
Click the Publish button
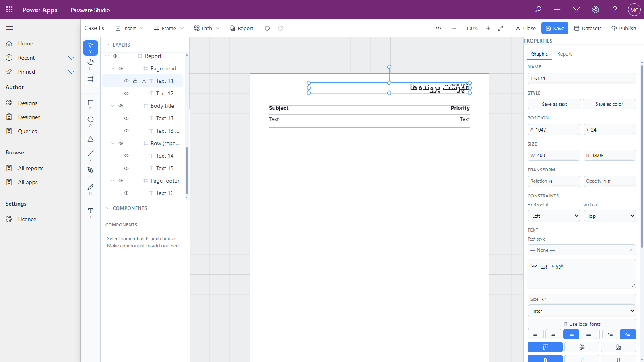(623, 28)
